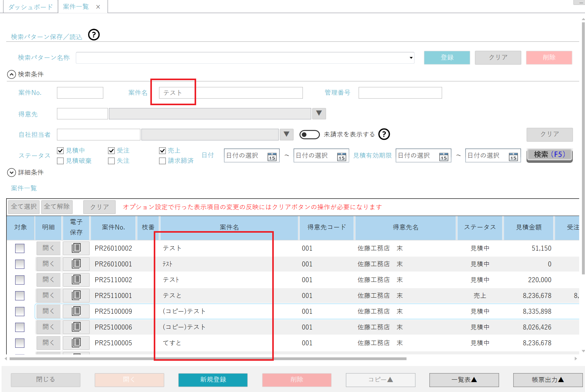Select the row checkbox for PR25100009
Image resolution: width=585 pixels, height=392 pixels.
pyautogui.click(x=20, y=311)
